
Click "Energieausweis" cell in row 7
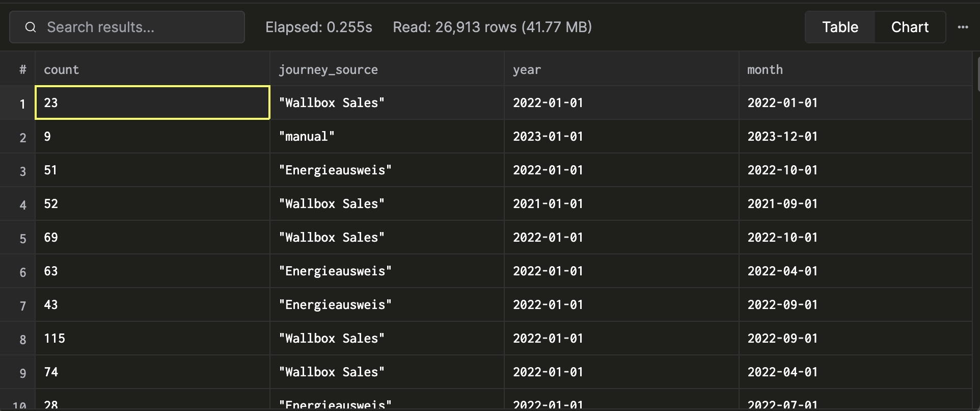pos(387,304)
